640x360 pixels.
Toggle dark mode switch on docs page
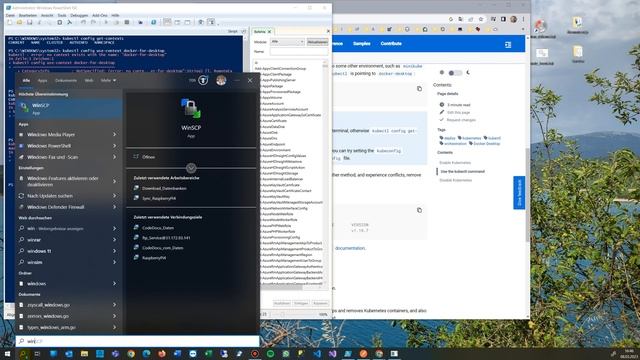(455, 73)
